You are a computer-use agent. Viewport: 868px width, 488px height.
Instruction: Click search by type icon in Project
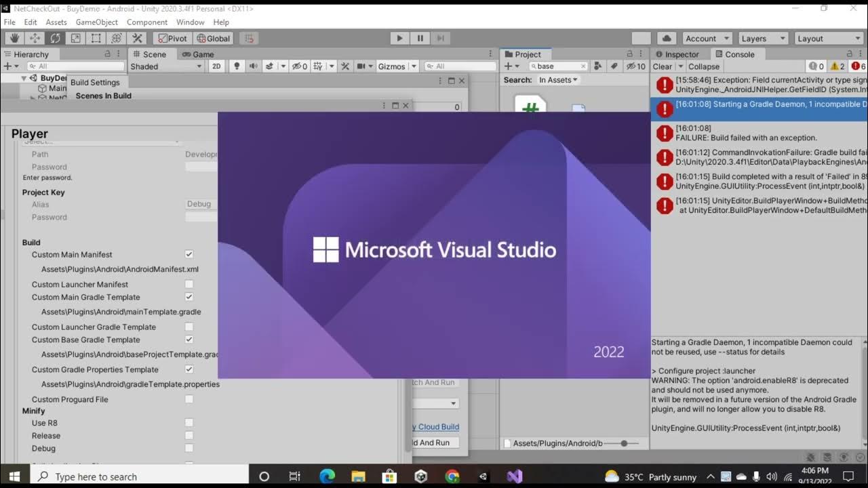(598, 66)
